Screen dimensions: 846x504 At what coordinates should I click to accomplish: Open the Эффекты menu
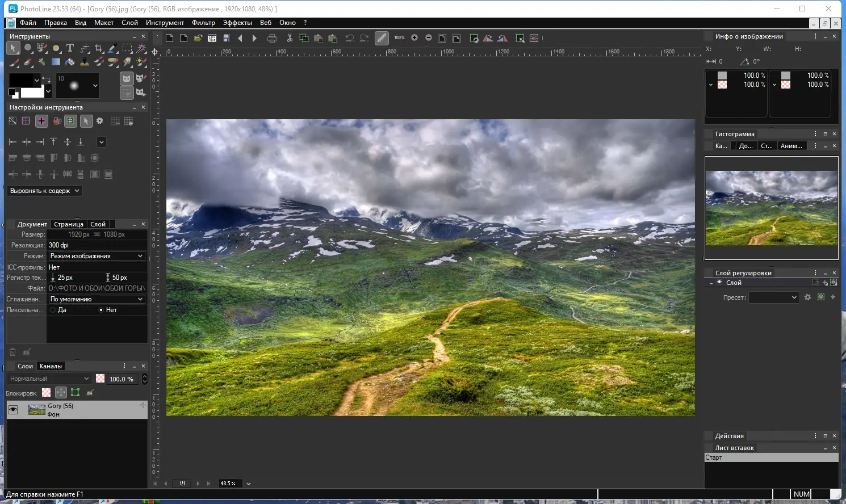point(237,23)
